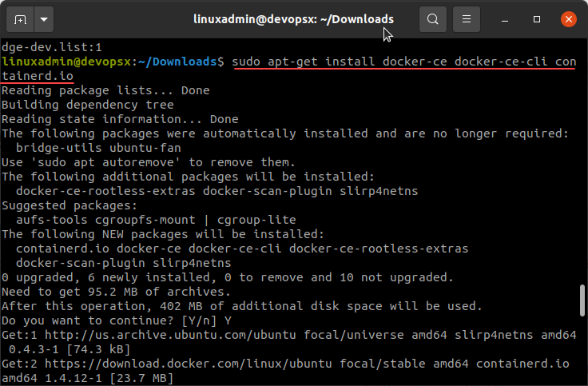
Task: Click the 'Suggested packages:' line
Action: point(70,205)
